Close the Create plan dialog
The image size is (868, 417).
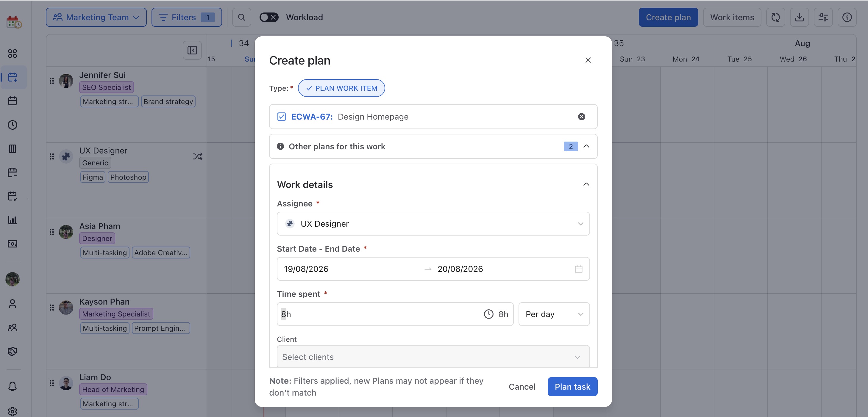[588, 60]
